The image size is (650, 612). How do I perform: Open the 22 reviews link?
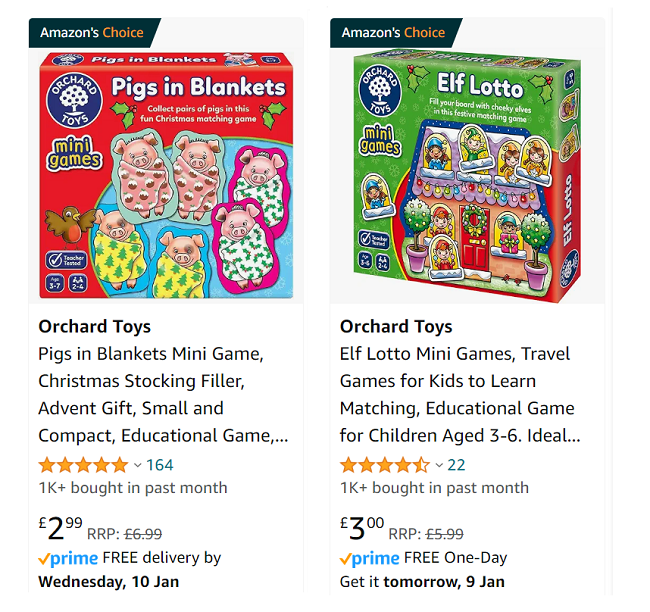[x=456, y=465]
